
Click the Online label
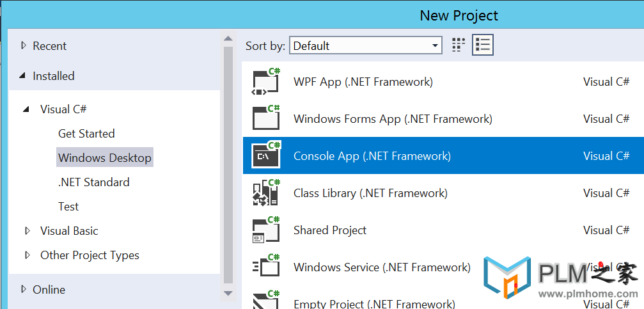pos(49,289)
